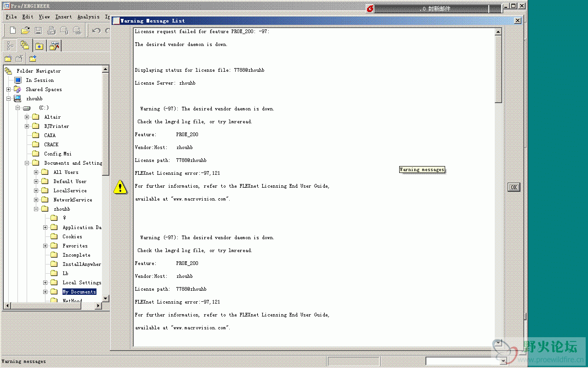588x368 pixels.
Task: Expand the Shared Spaces node
Action: point(8,89)
